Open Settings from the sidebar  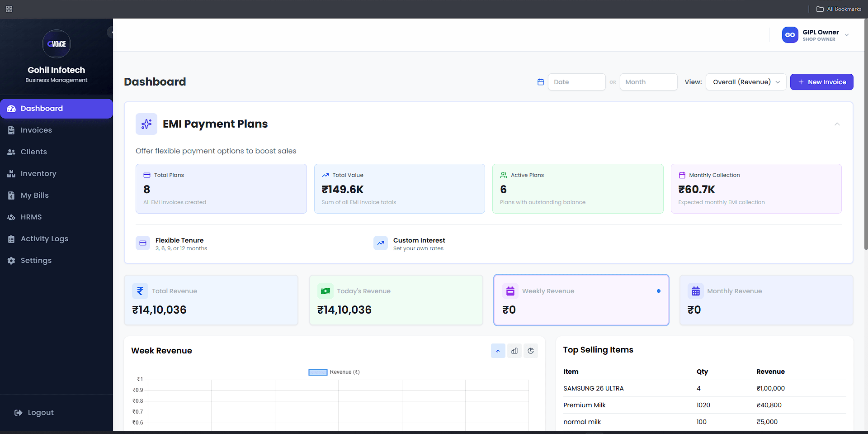(57, 261)
